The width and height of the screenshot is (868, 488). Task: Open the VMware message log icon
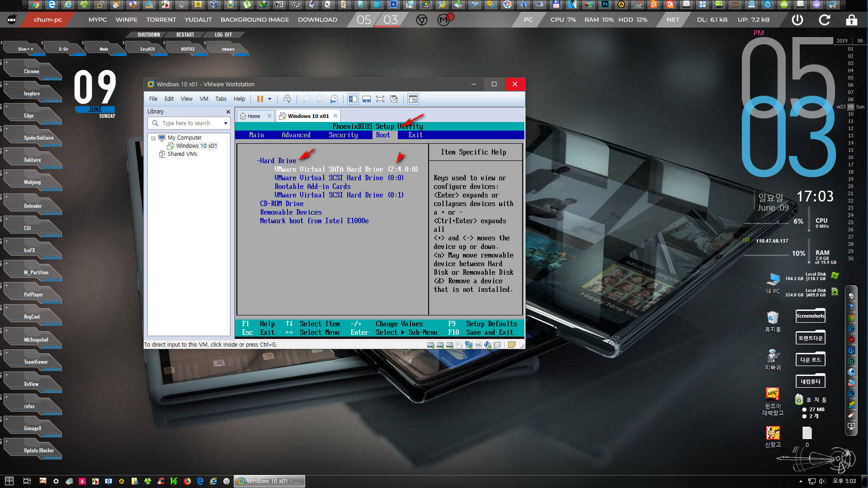tap(511, 345)
